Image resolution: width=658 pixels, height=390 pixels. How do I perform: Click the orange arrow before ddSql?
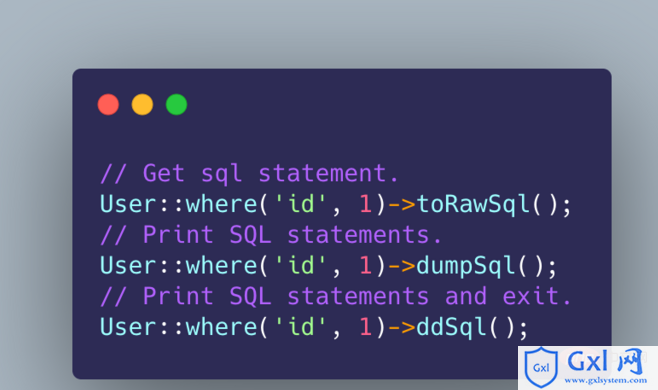click(x=402, y=328)
